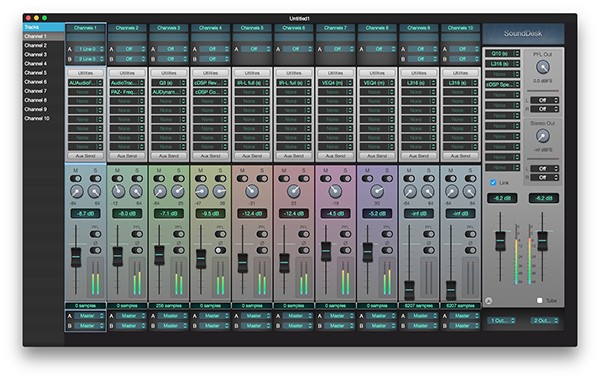Screen dimensions: 600x380
Task: Click Utilities button on Channel 6
Action: pyautogui.click(x=294, y=73)
